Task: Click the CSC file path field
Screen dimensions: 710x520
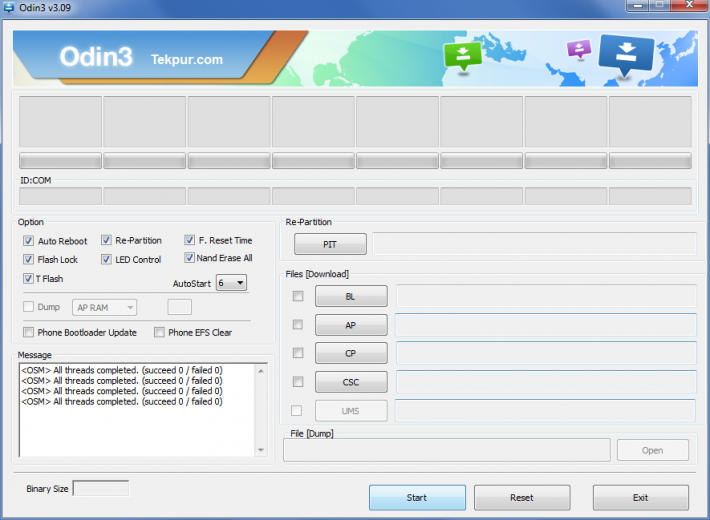Action: click(x=546, y=382)
